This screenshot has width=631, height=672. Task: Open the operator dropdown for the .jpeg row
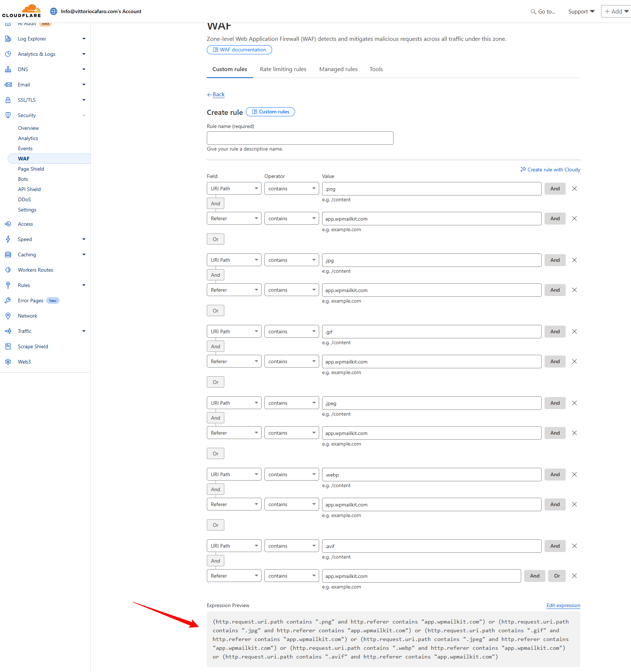pos(291,403)
